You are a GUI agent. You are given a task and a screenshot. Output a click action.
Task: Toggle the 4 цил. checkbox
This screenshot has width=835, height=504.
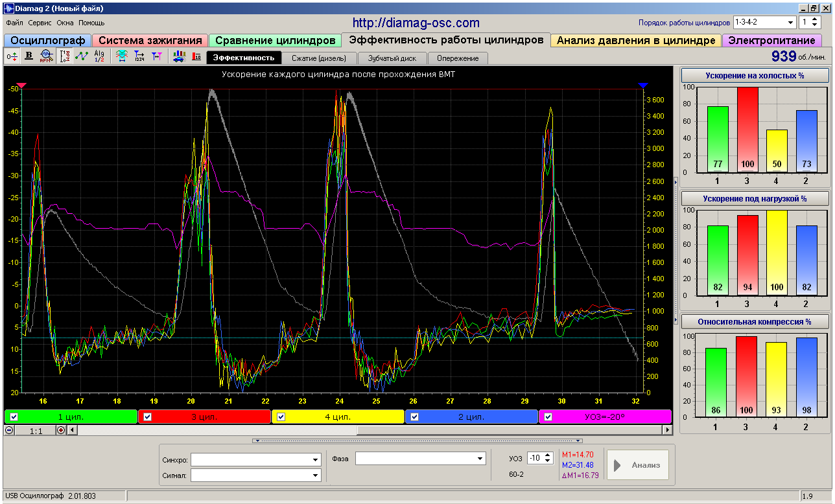coord(281,417)
